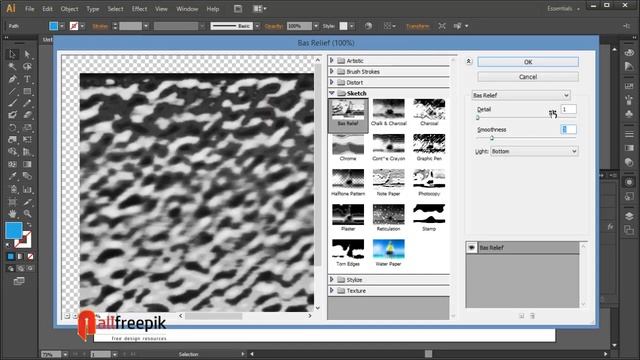
Task: Delete effect layer trash icon
Action: point(532,316)
